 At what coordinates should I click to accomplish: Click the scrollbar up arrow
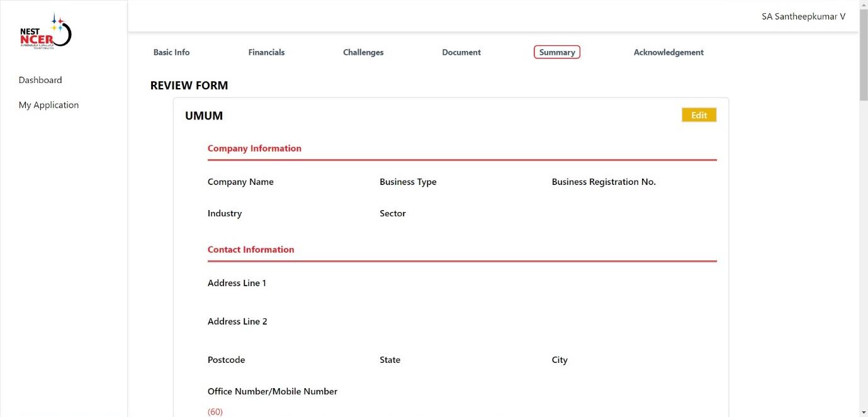tap(863, 5)
